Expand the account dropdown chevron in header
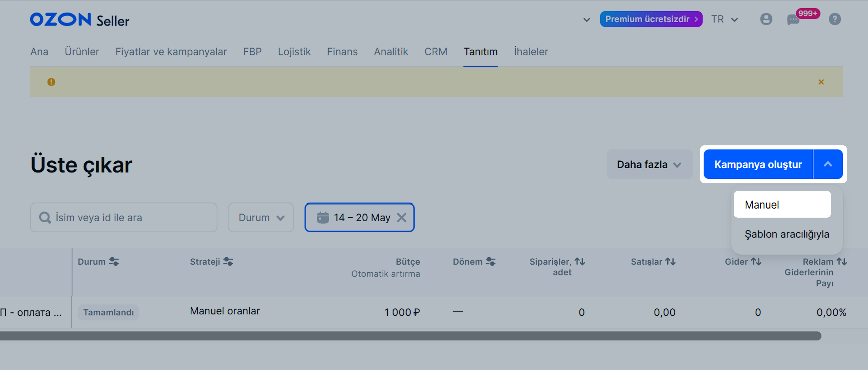The image size is (868, 370). [x=586, y=20]
